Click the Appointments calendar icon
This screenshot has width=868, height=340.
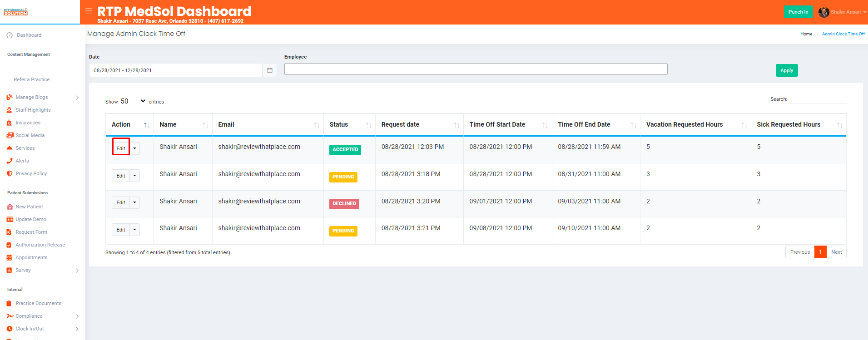(x=9, y=257)
